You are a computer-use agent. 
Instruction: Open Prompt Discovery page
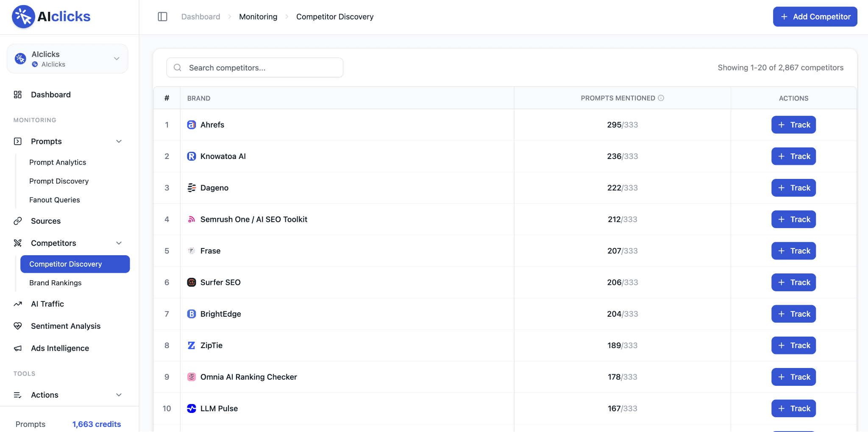pos(59,181)
